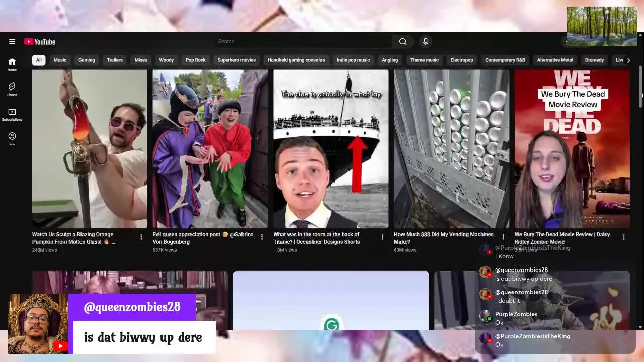
Task: Open Titanic room short thumbnail
Action: tap(331, 149)
